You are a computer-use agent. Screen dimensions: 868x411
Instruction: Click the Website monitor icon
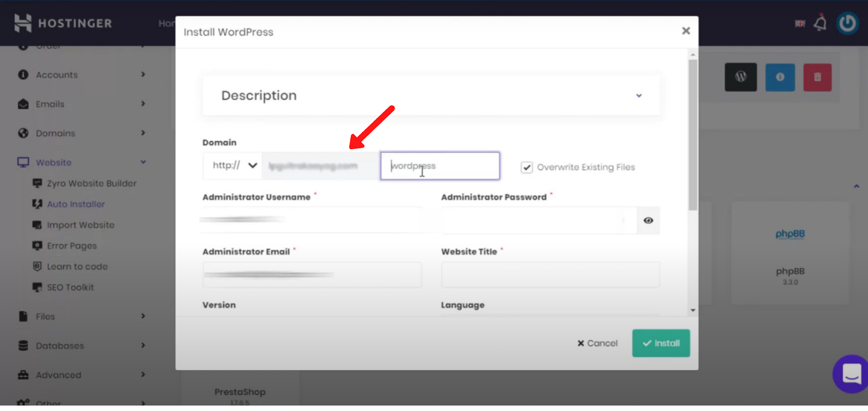tap(23, 162)
